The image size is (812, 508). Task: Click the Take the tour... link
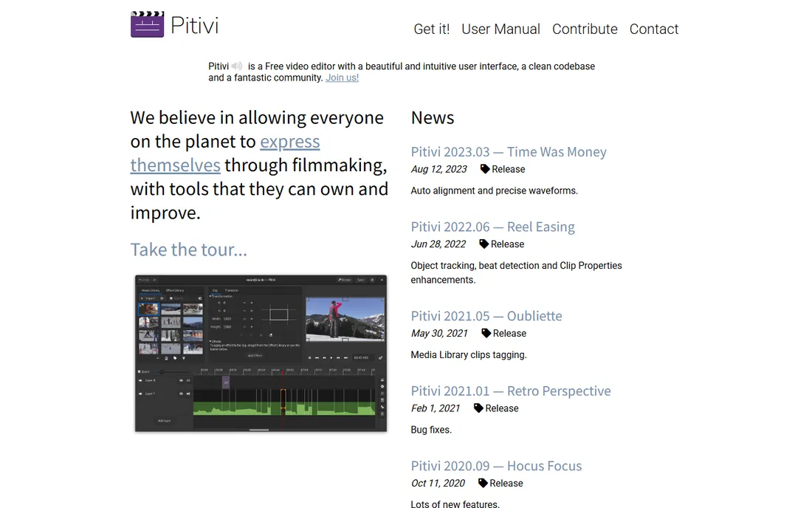point(188,250)
